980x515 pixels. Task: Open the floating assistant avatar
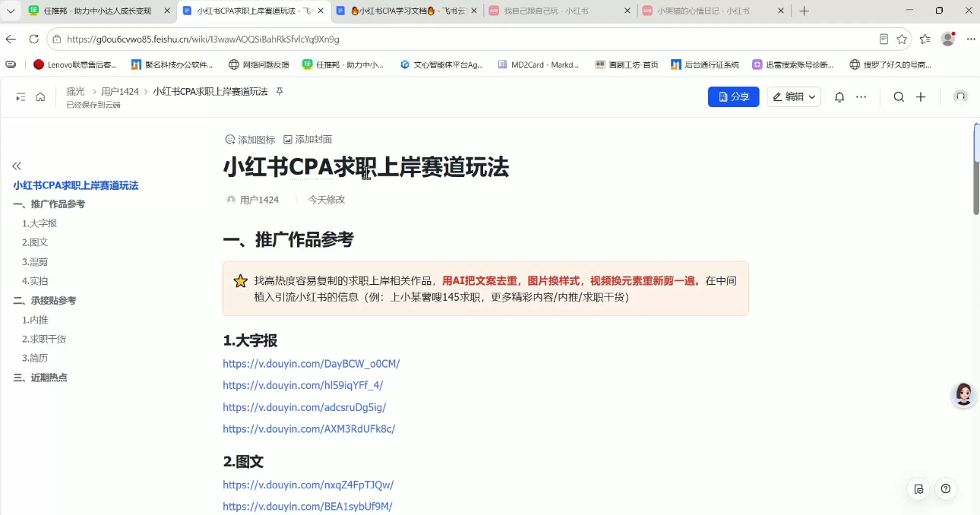point(964,394)
